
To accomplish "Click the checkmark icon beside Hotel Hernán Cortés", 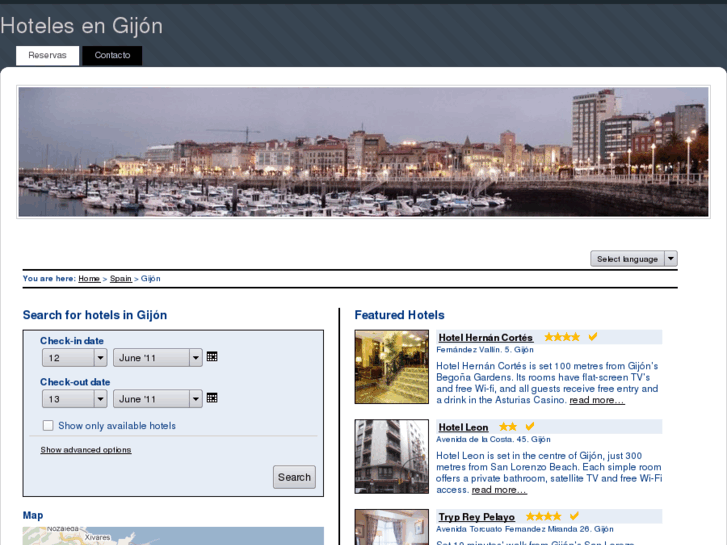I will coord(593,337).
